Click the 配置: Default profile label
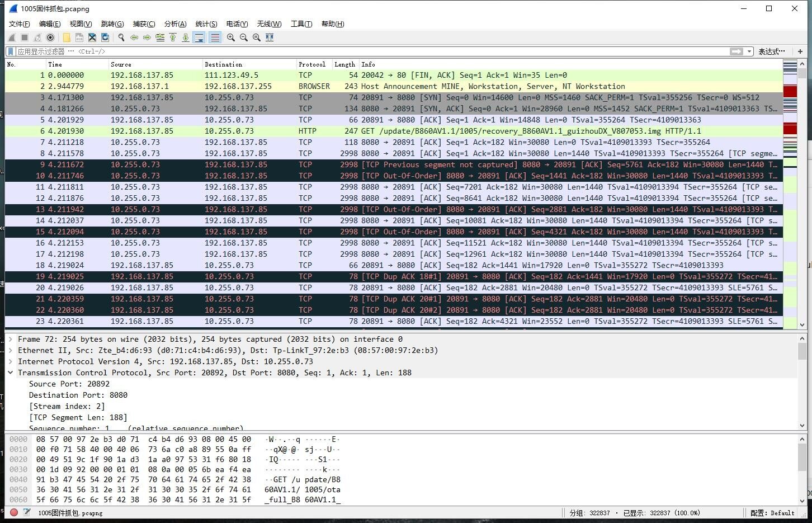Image resolution: width=812 pixels, height=523 pixels. click(x=772, y=512)
